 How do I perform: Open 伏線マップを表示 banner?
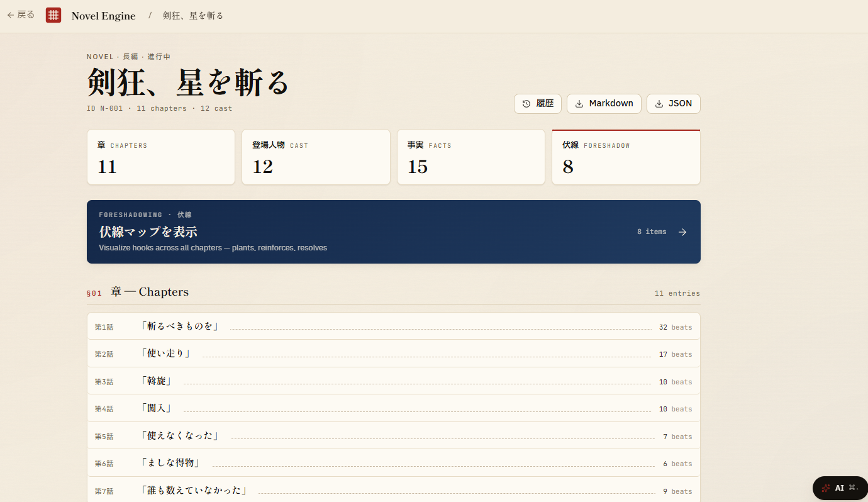394,231
